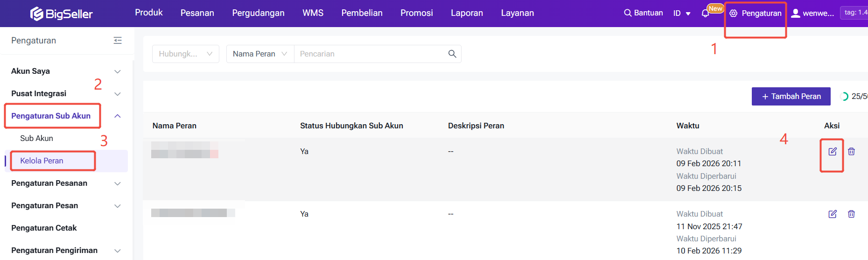This screenshot has height=260, width=868.
Task: Select Sub Akun in sidebar
Action: click(x=37, y=138)
